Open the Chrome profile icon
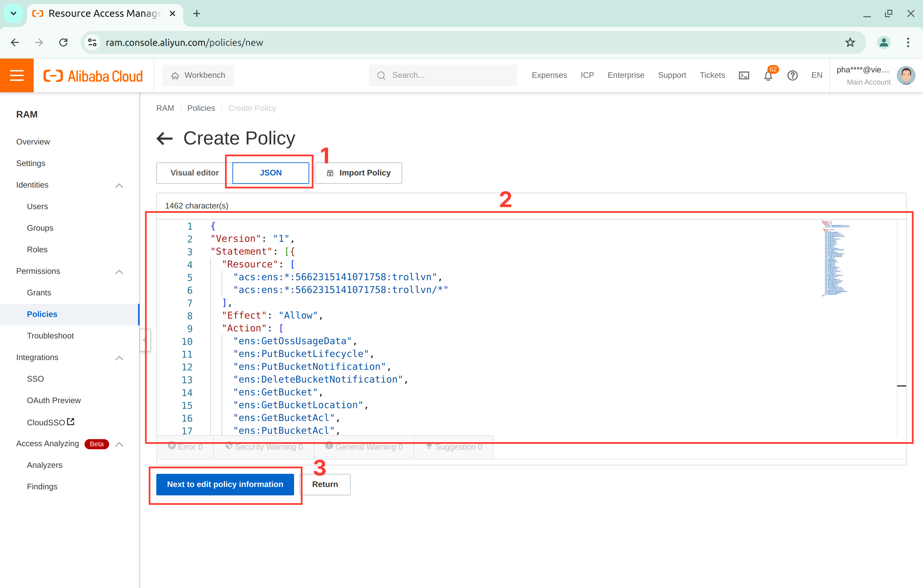923x588 pixels. tap(884, 42)
